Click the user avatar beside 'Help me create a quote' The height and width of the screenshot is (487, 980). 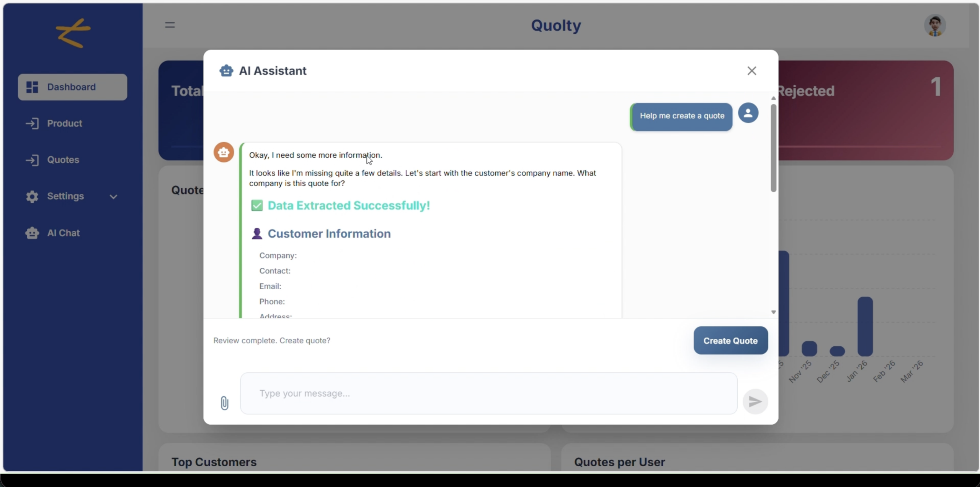(748, 113)
